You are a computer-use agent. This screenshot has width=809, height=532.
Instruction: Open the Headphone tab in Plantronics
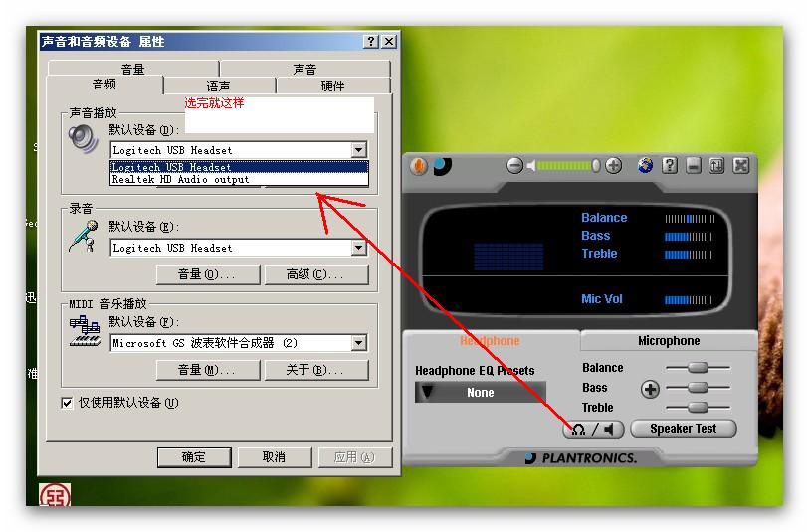tap(491, 341)
